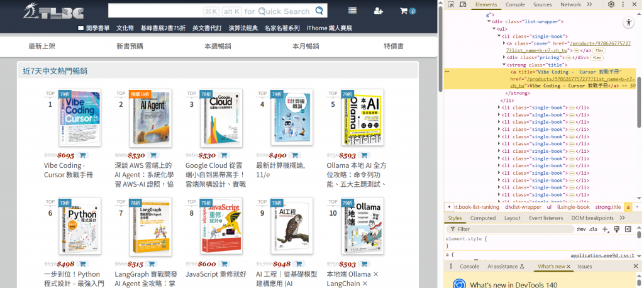The width and height of the screenshot is (644, 288).
Task: Add the $530 Google Cloud book to cart
Action: [223, 155]
